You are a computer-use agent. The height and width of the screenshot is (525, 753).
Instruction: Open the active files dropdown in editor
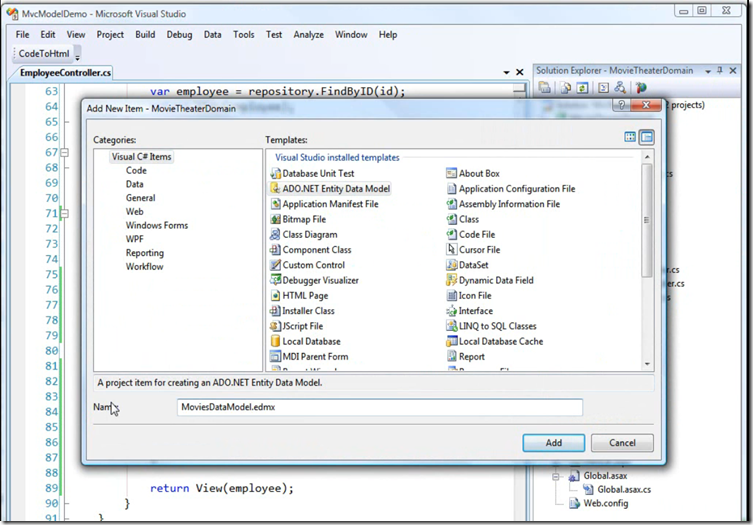(x=506, y=73)
